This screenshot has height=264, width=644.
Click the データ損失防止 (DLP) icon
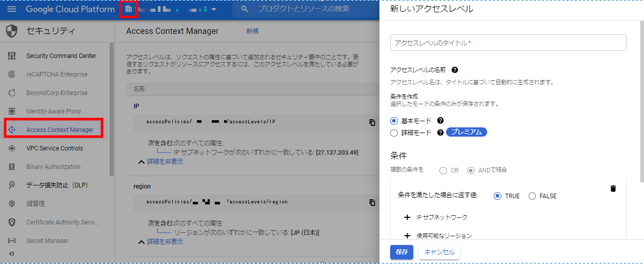point(12,185)
